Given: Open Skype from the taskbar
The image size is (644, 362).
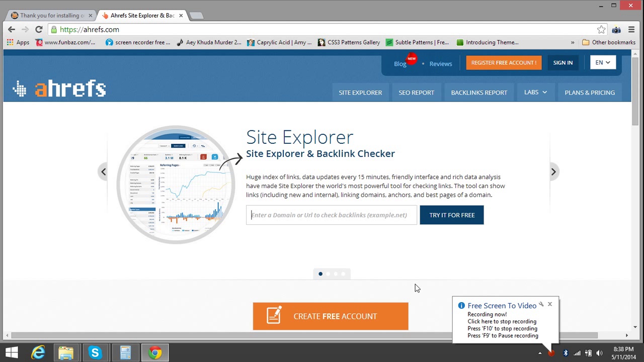Looking at the screenshot, I should 95,353.
